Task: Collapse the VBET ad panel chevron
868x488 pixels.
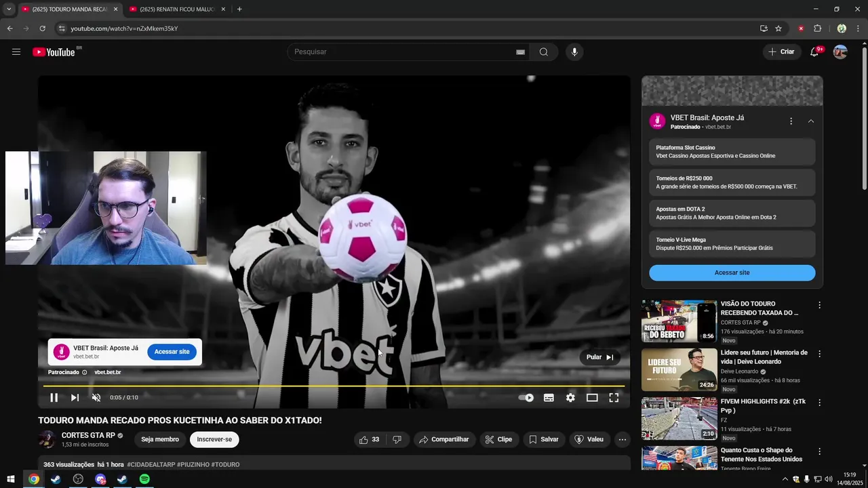Action: [x=811, y=121]
